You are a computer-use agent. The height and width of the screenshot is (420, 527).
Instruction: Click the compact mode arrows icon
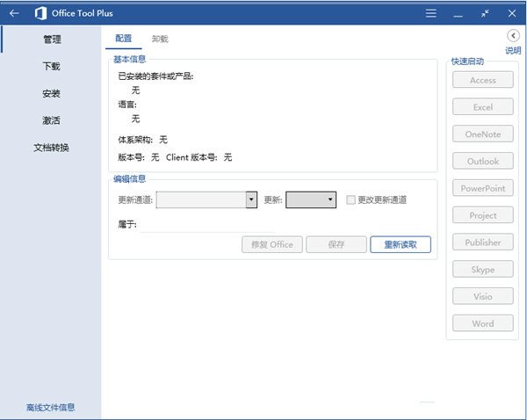click(x=485, y=13)
